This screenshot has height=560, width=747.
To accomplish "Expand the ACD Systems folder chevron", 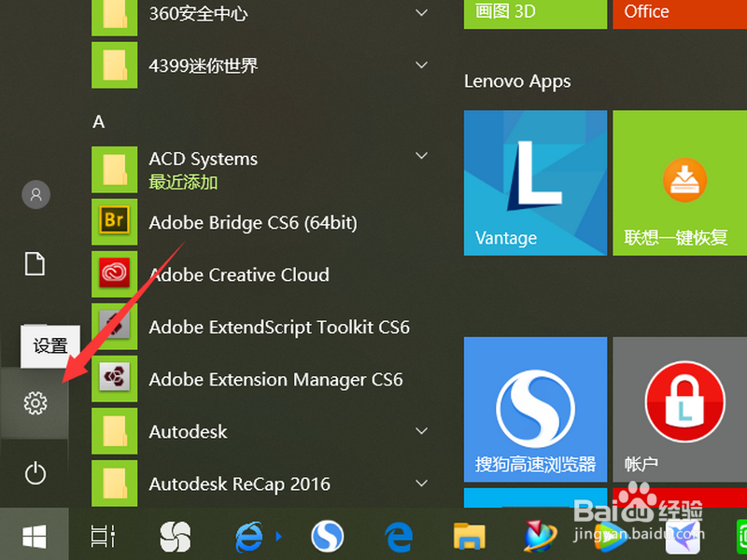I will [421, 155].
